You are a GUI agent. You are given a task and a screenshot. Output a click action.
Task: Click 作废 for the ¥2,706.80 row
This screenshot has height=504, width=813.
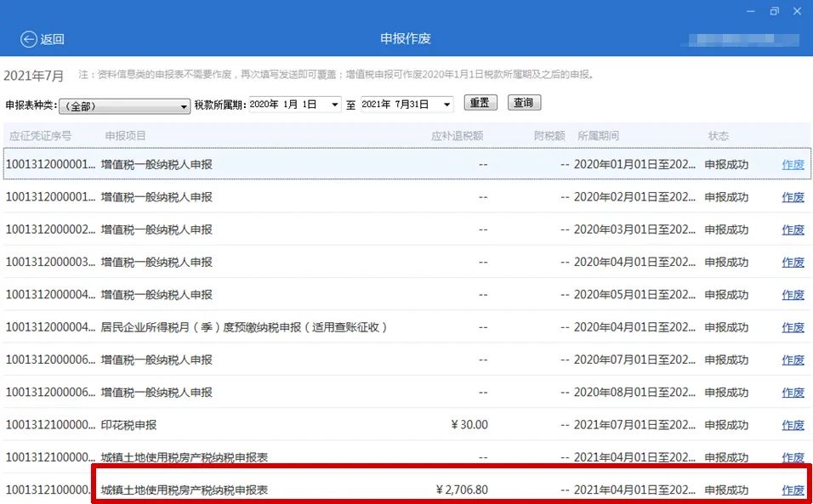[x=793, y=490]
